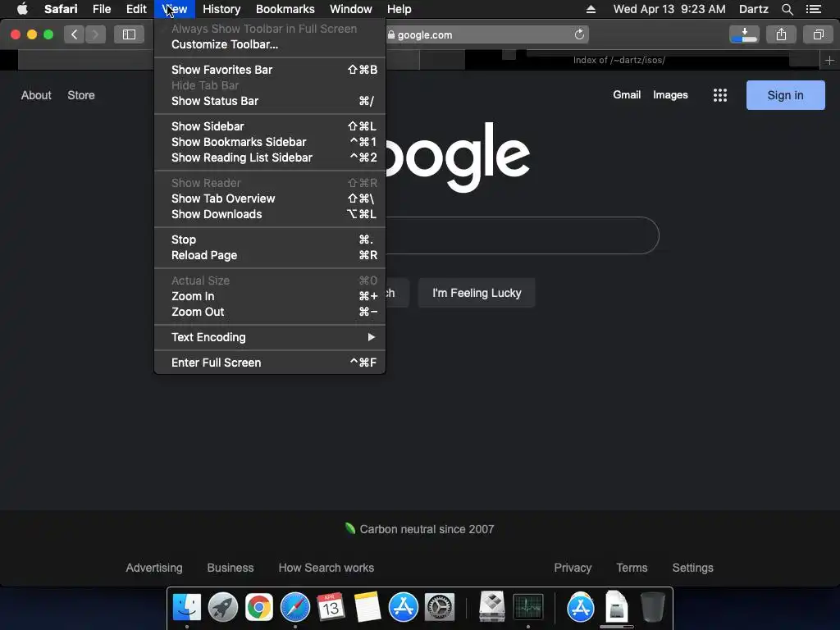Reload page using address bar icon
The width and height of the screenshot is (840, 630).
click(x=579, y=34)
